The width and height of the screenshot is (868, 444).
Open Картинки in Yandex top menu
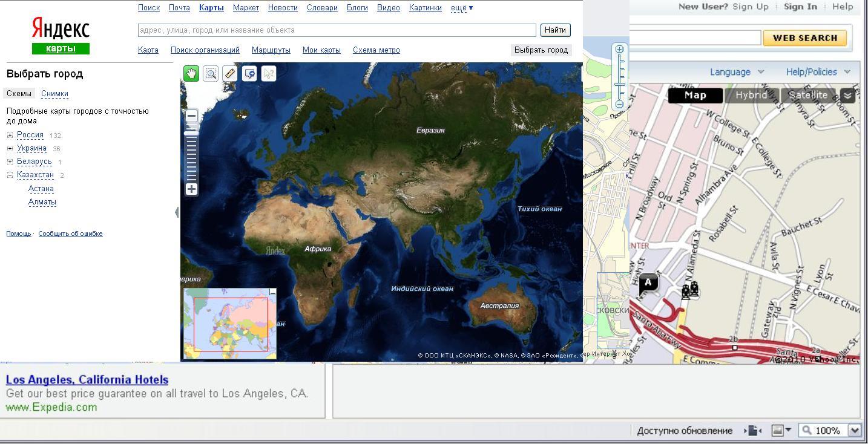[426, 8]
